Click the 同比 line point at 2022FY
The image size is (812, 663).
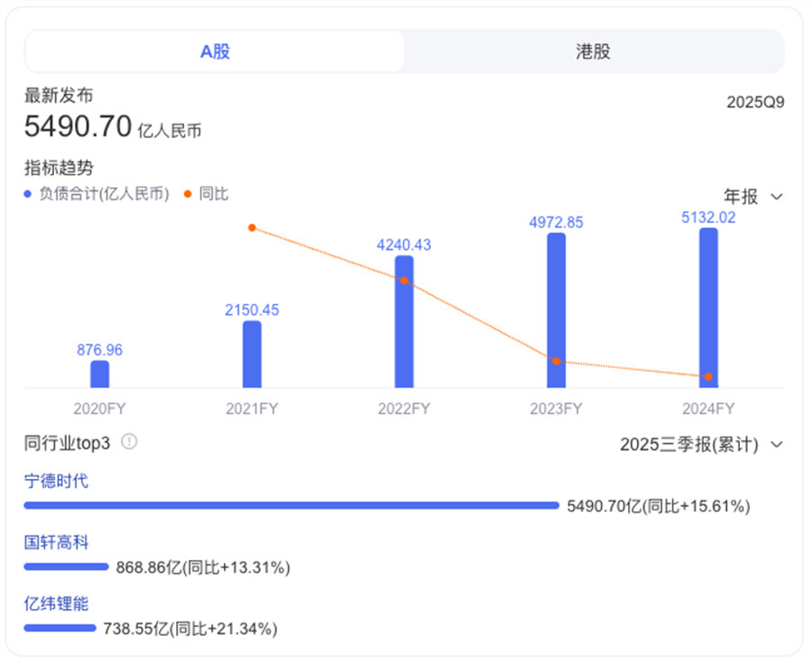pyautogui.click(x=404, y=281)
